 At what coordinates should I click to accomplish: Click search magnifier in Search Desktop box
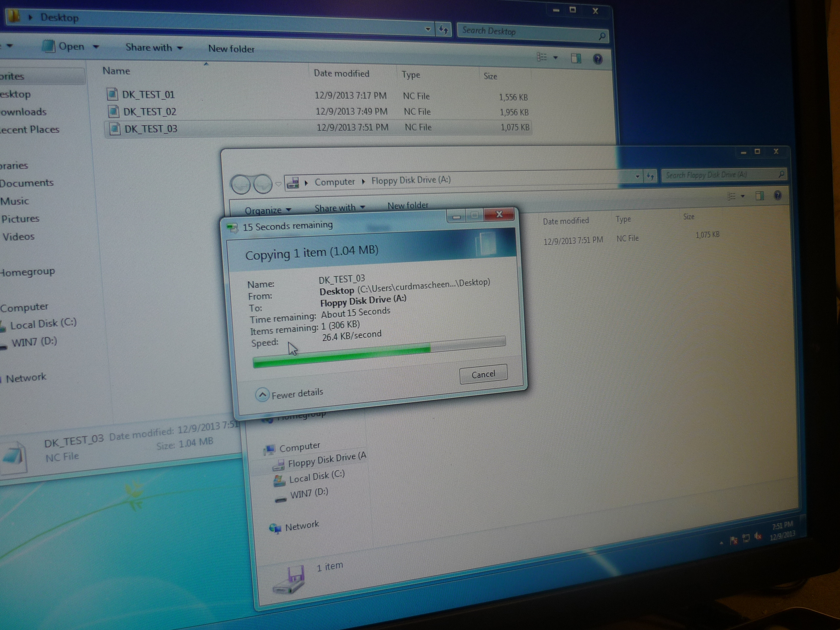click(601, 36)
